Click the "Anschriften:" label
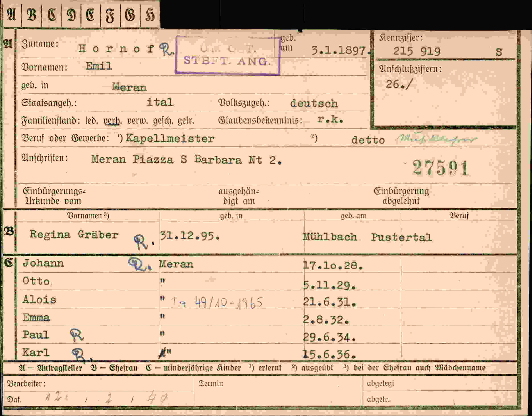Image resolution: width=532 pixels, height=416 pixels. pos(45,158)
